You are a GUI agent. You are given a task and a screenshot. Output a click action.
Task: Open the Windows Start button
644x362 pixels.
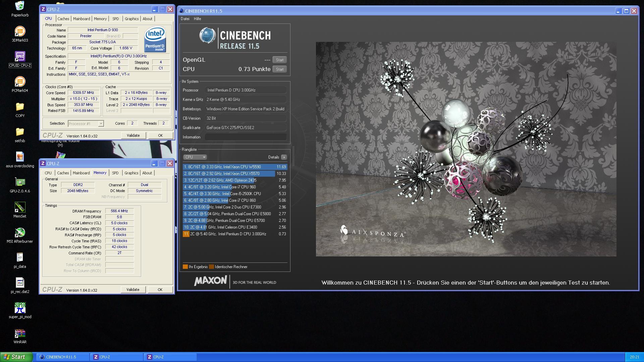(16, 357)
